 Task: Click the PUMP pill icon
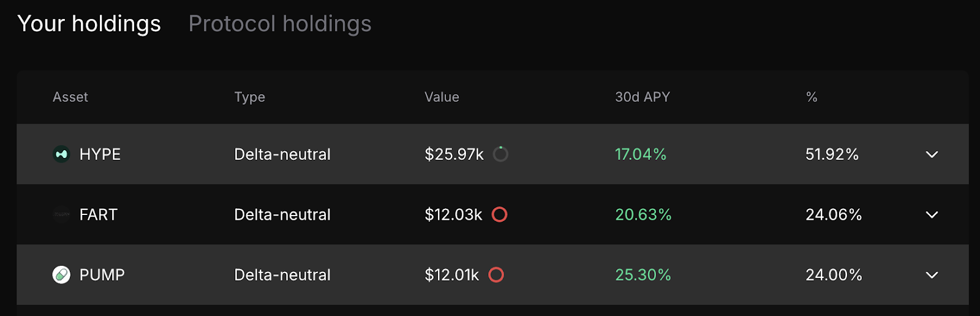pos(61,275)
